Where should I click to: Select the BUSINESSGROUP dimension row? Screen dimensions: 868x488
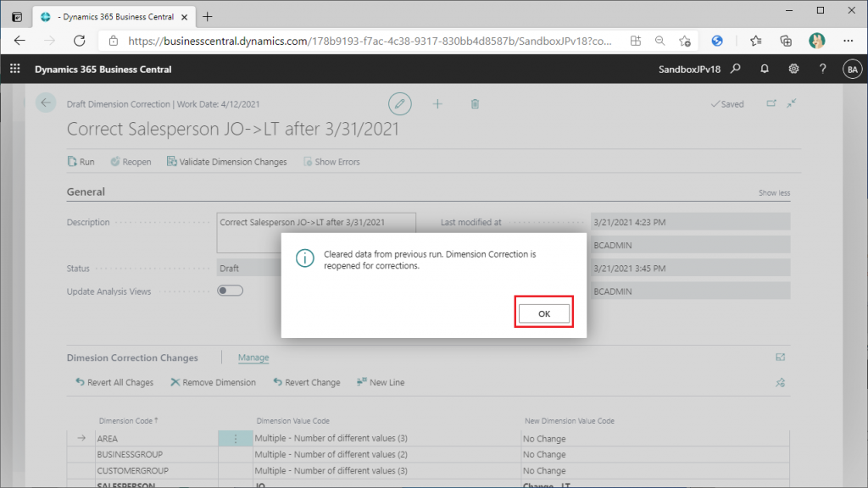point(427,454)
